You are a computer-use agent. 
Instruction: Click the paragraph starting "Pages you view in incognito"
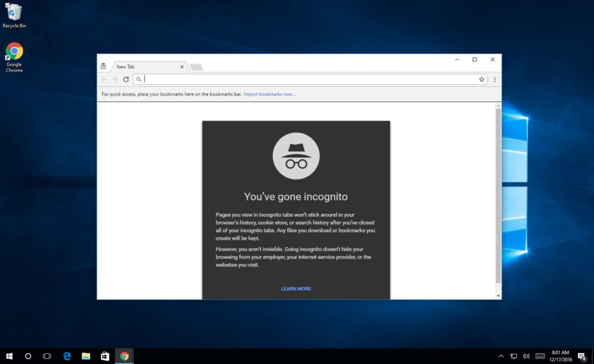[296, 226]
